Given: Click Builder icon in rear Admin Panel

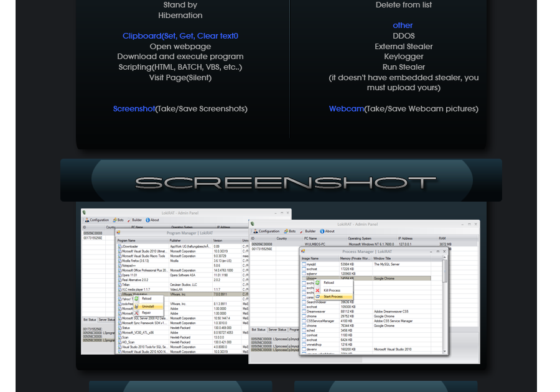Looking at the screenshot, I should (x=129, y=220).
